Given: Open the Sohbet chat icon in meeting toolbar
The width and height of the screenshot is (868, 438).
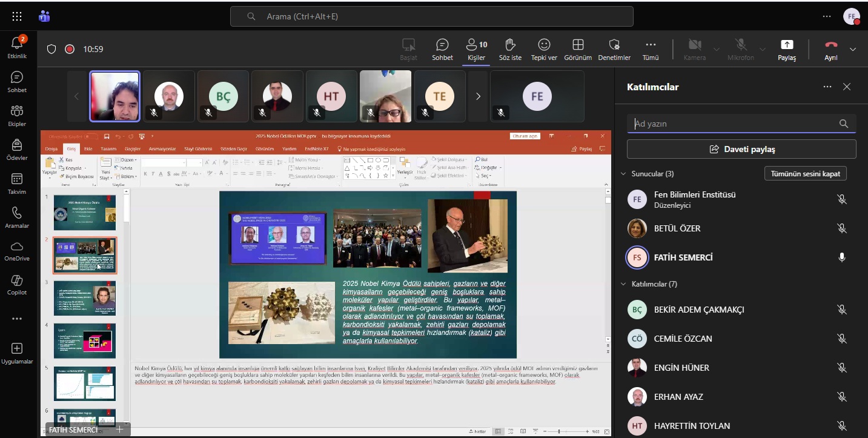Looking at the screenshot, I should coord(442,45).
